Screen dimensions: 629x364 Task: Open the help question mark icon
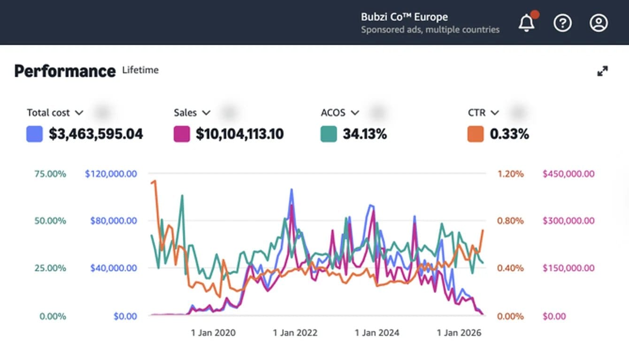click(x=562, y=23)
